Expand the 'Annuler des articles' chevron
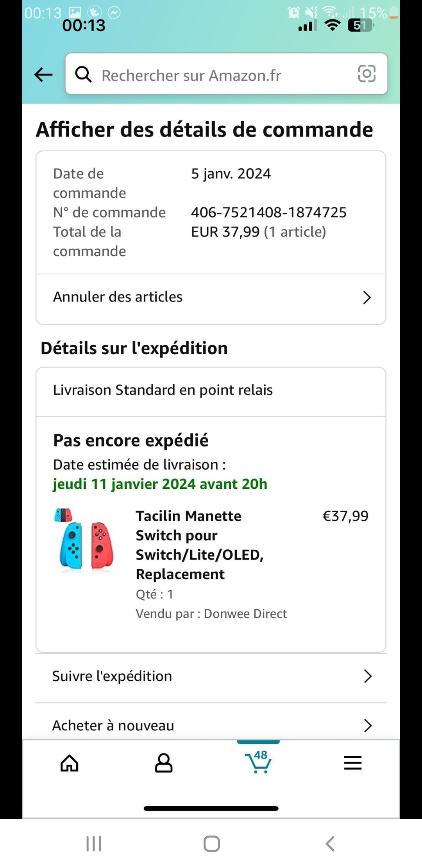This screenshot has height=868, width=422. tap(367, 298)
